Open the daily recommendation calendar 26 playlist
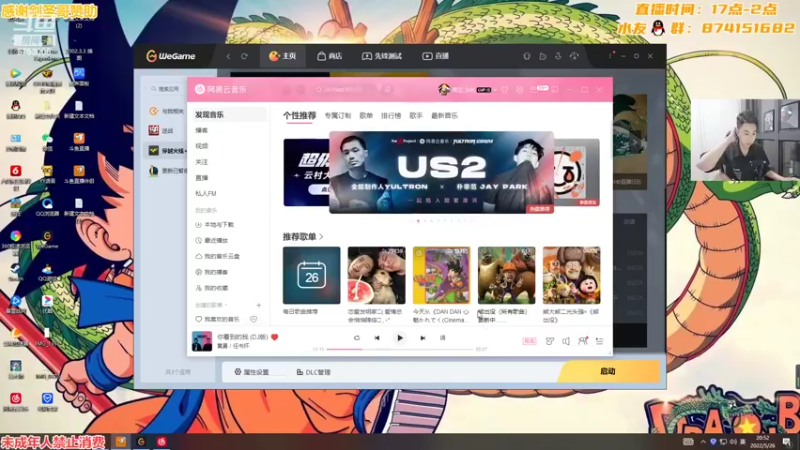This screenshot has width=800, height=450. 311,276
